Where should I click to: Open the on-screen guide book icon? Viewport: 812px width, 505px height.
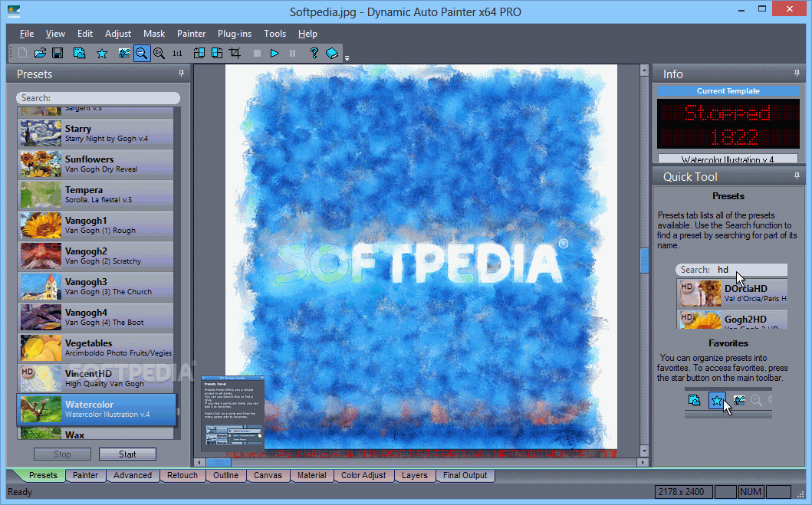[x=332, y=53]
